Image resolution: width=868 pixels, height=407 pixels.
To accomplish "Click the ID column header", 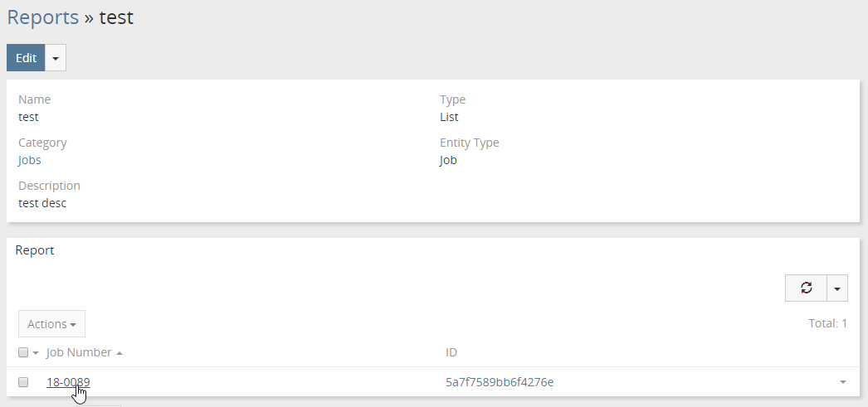I will [x=451, y=352].
